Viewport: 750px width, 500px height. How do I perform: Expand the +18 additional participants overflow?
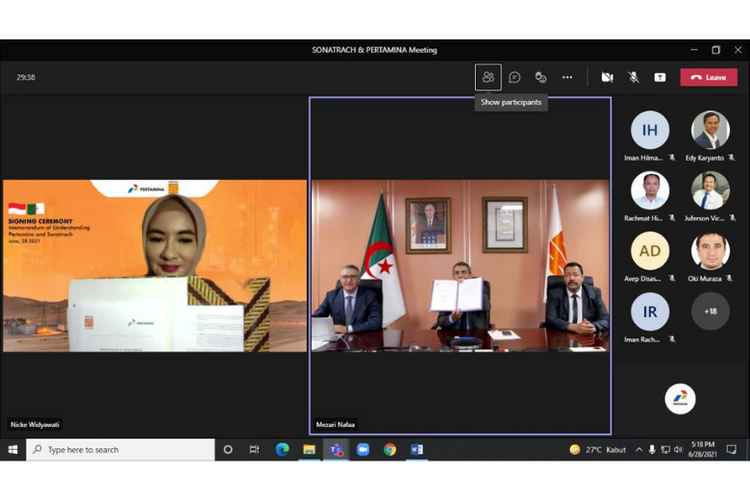(x=710, y=311)
